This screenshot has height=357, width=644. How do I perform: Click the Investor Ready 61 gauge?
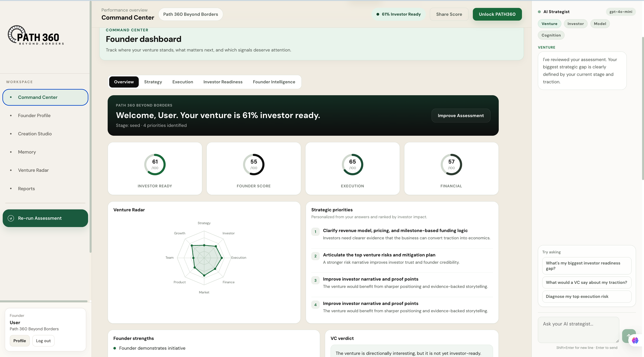(155, 165)
